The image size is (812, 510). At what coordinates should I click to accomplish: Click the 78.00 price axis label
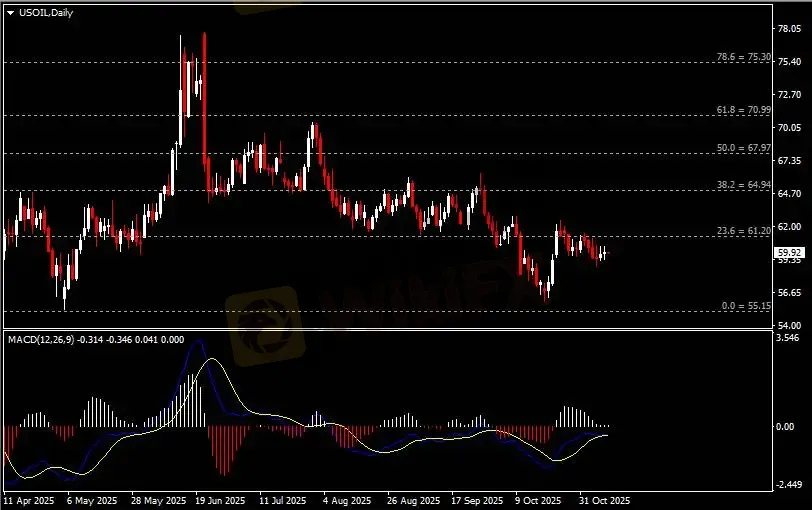pyautogui.click(x=789, y=29)
